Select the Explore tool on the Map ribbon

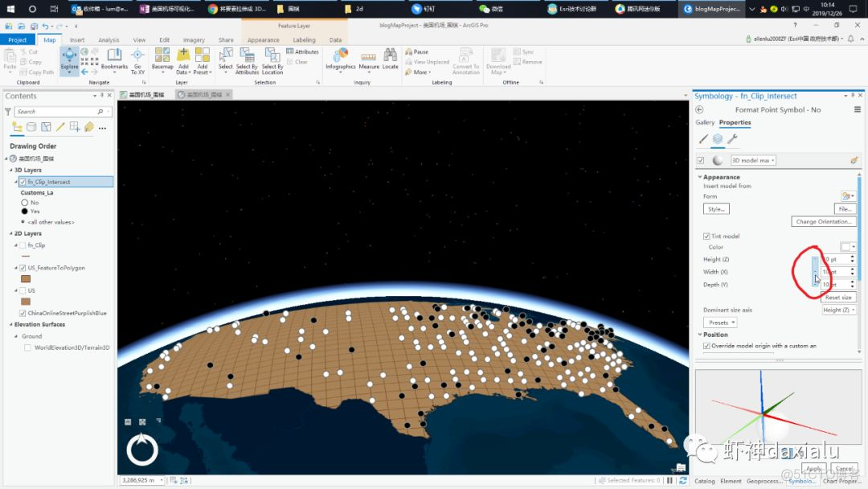click(x=69, y=56)
